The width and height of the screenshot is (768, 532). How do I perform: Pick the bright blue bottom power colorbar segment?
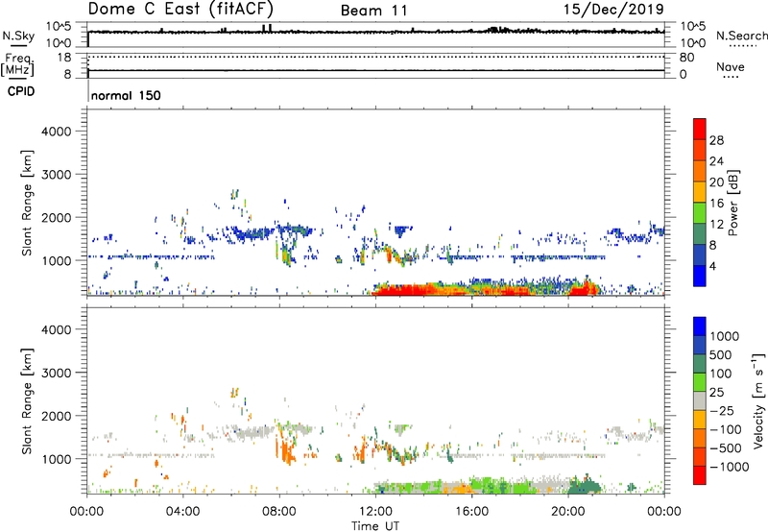pos(700,276)
